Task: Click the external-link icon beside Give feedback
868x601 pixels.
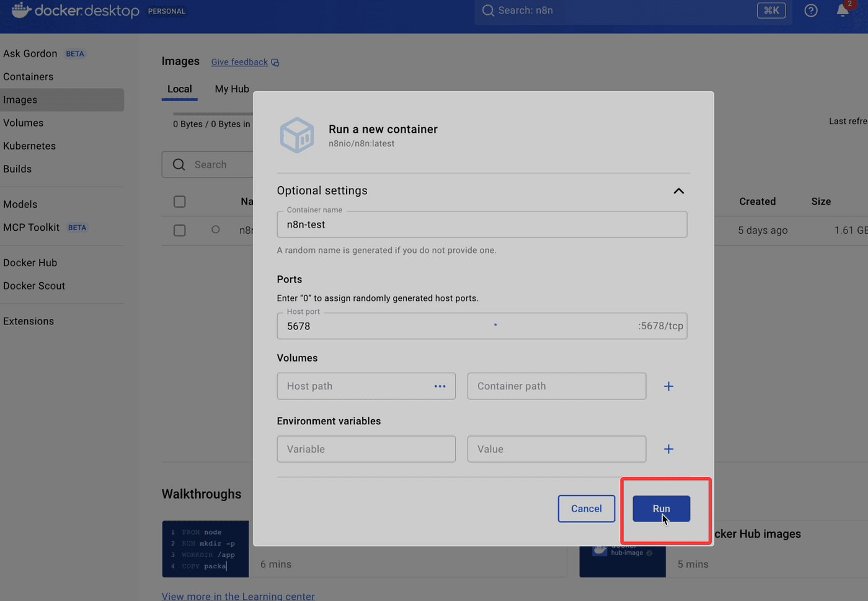Action: [275, 63]
